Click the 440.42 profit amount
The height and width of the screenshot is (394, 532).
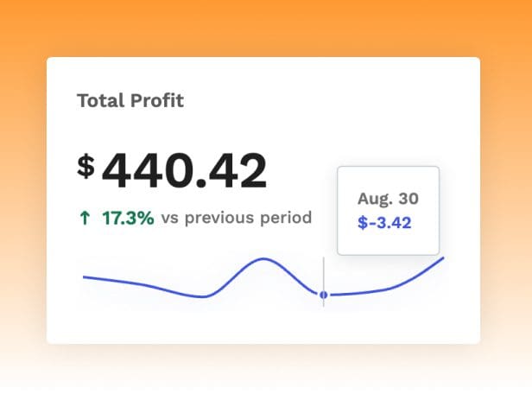[184, 171]
